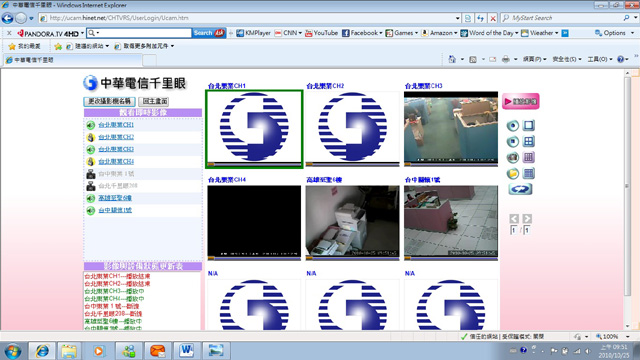This screenshot has height=360, width=640.
Task: Click the 回主畫面 return button
Action: [153, 101]
